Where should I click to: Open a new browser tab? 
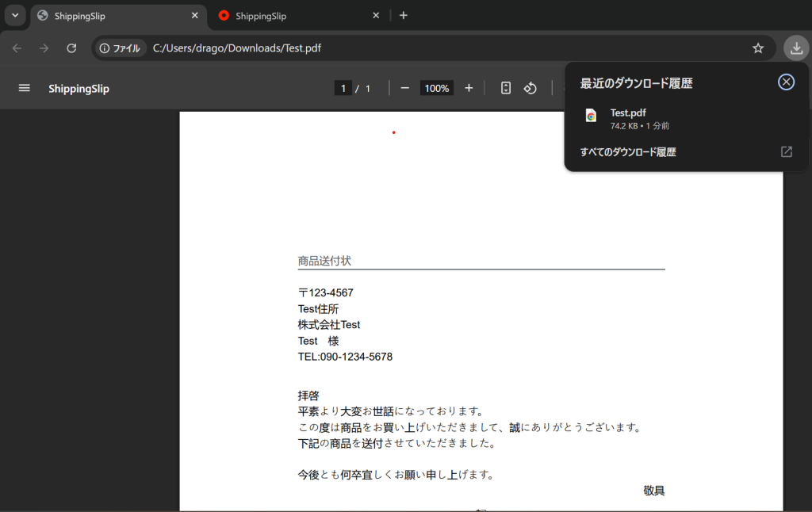(x=404, y=16)
